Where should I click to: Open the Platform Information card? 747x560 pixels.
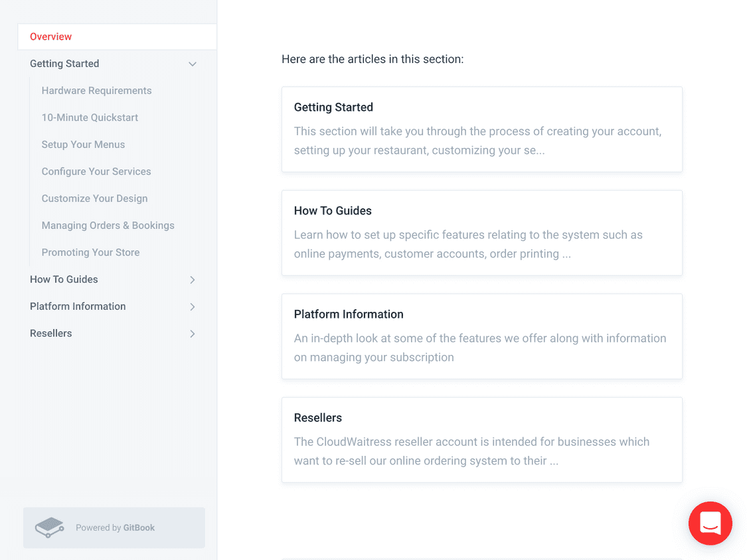pos(481,336)
